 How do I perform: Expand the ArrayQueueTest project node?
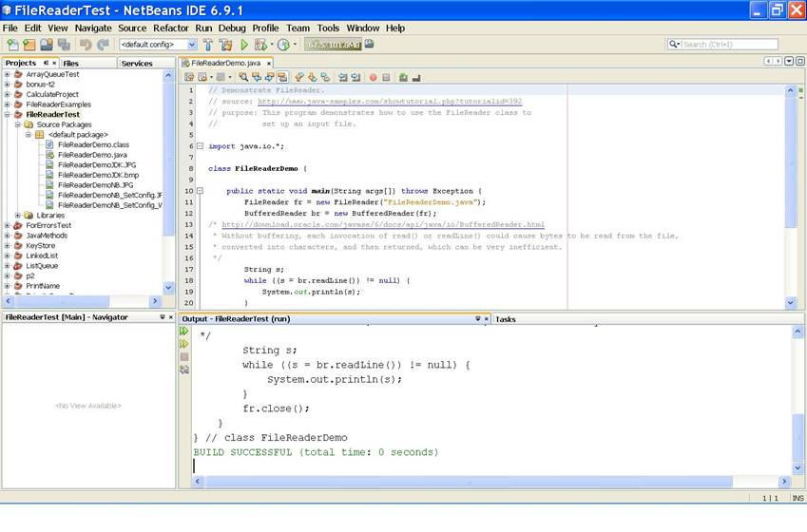(x=7, y=74)
